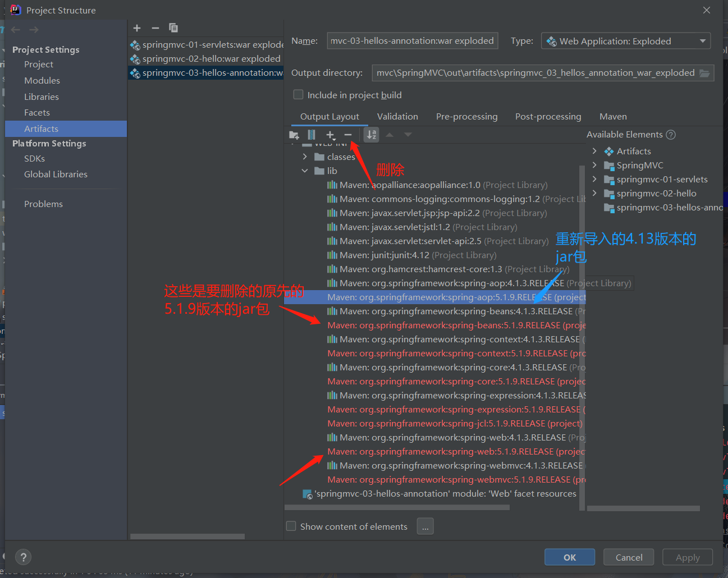
Task: Create archive in output layout toolbar
Action: pyautogui.click(x=312, y=135)
